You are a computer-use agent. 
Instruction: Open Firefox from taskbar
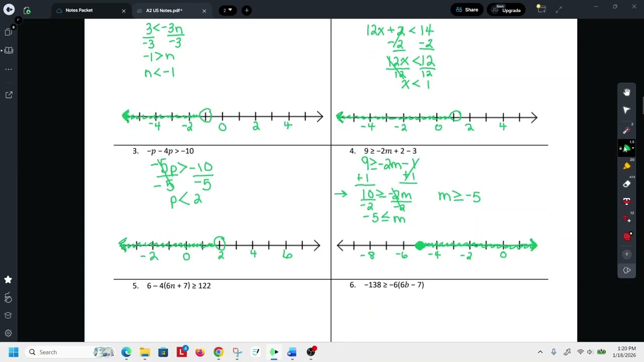pyautogui.click(x=200, y=352)
